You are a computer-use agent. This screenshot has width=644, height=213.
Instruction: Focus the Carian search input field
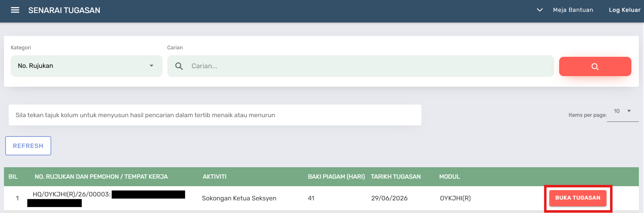(361, 66)
